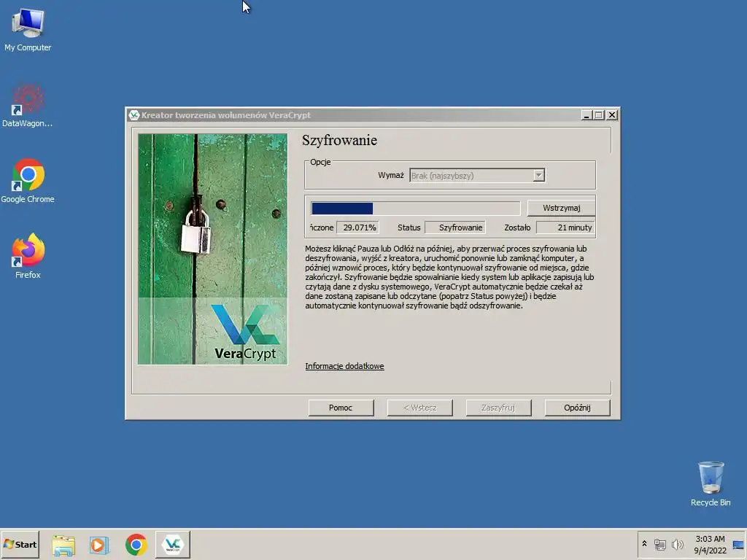Screen dimensions: 747x560
Task: Show hidden tray icons arrow
Action: pos(644,544)
